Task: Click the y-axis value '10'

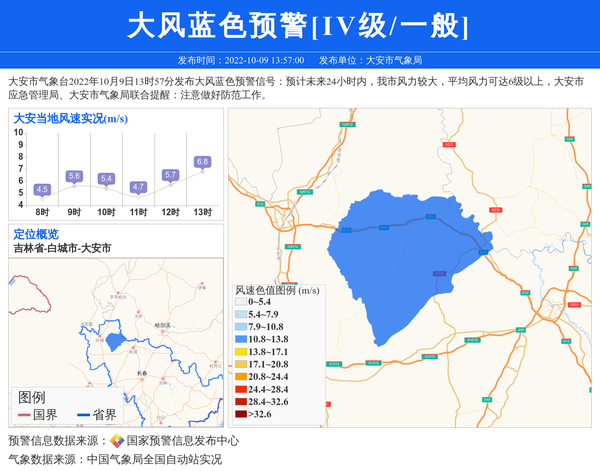Action: [18, 132]
